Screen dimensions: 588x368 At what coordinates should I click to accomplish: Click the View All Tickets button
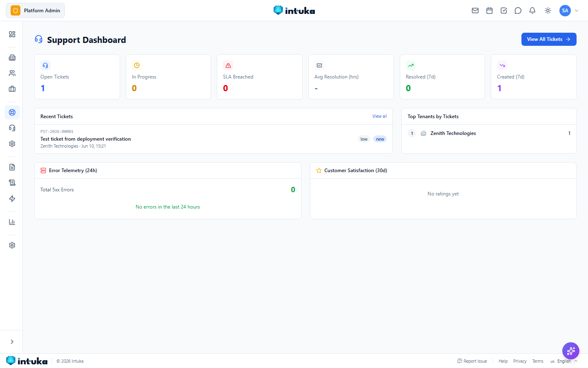[x=549, y=39]
